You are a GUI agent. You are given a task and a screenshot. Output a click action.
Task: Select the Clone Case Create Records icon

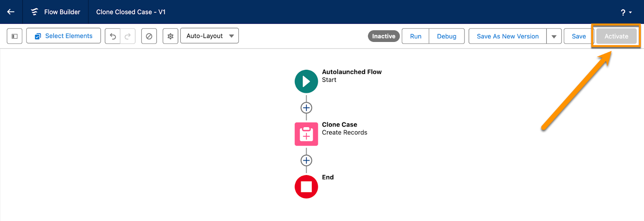tap(306, 134)
